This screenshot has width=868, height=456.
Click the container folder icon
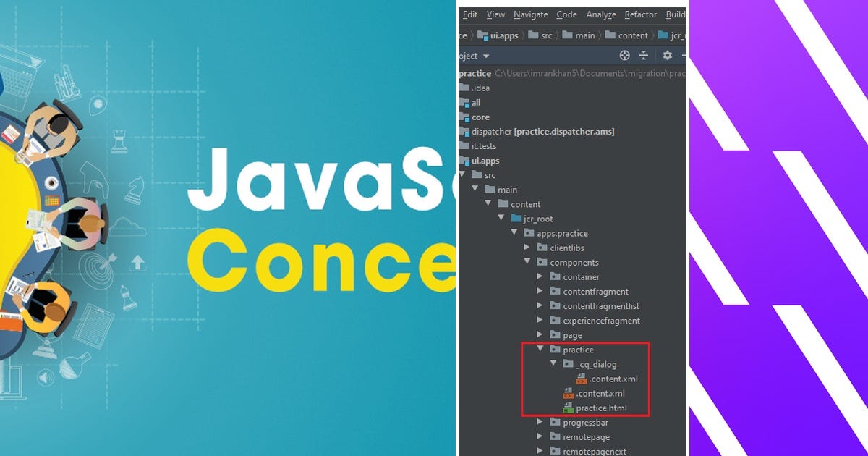(x=555, y=276)
